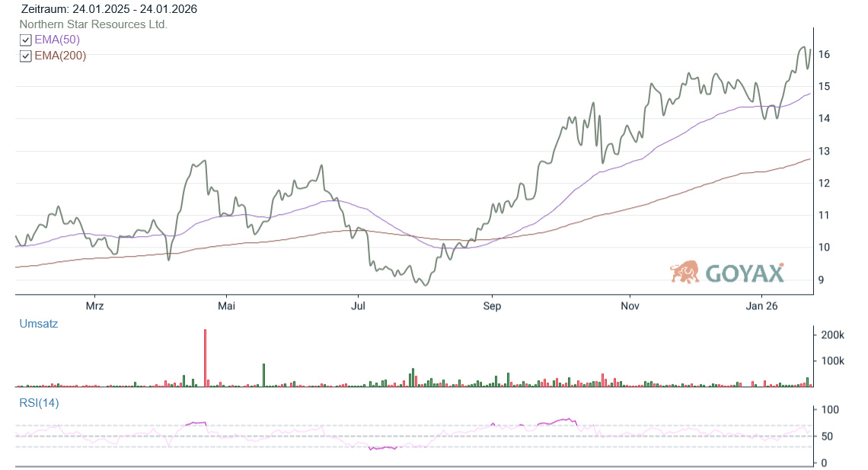Click the 16 price level on the y-axis

point(824,55)
